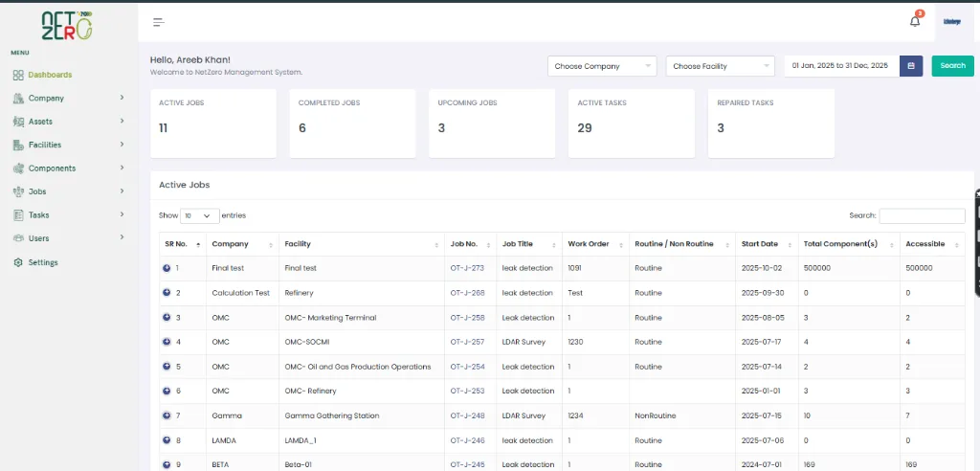Expand Assets submenu chevron
980x471 pixels.
pos(122,121)
